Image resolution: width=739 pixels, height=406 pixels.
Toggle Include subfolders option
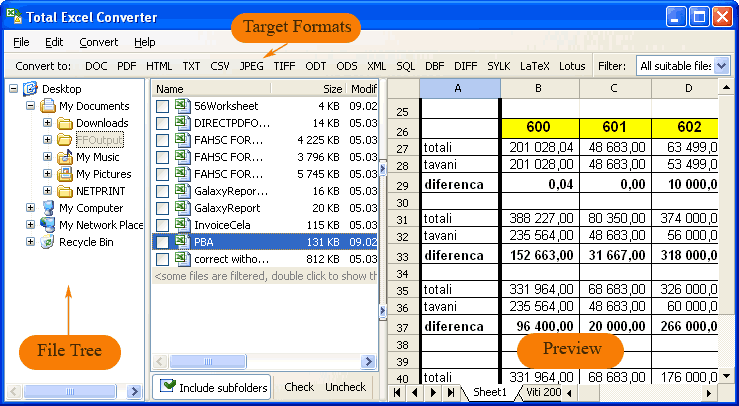tap(212, 387)
